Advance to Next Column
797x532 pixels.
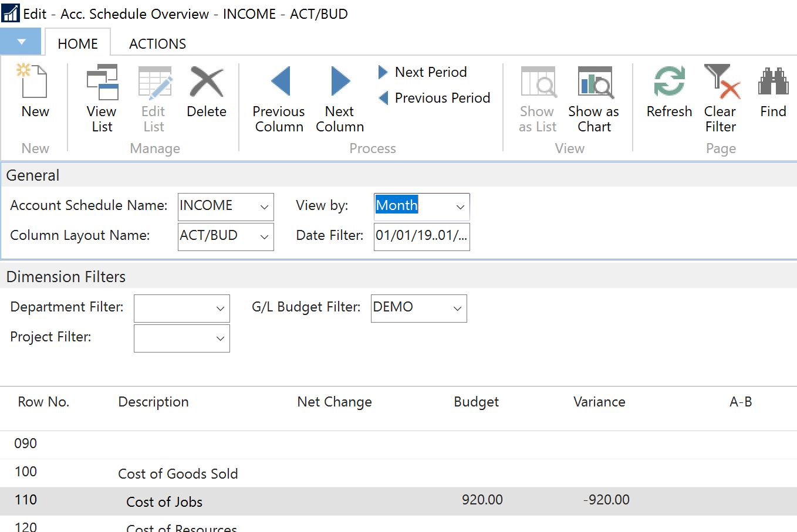pos(340,97)
